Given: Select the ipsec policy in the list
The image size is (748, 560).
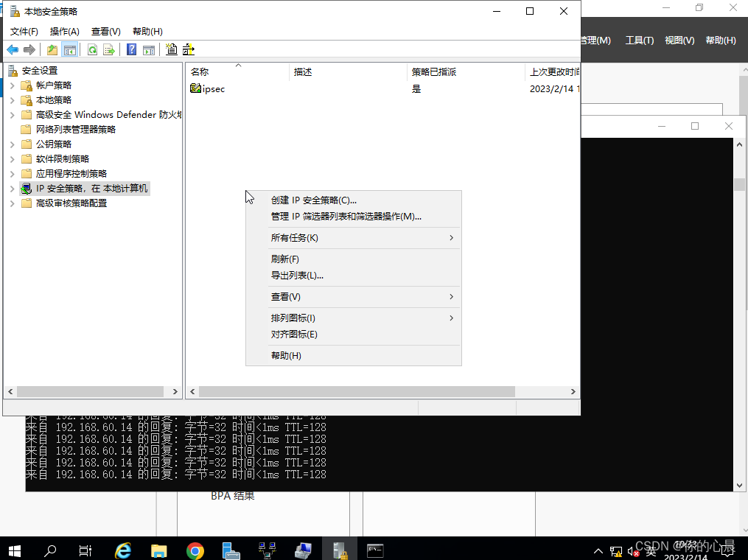Looking at the screenshot, I should tap(213, 89).
